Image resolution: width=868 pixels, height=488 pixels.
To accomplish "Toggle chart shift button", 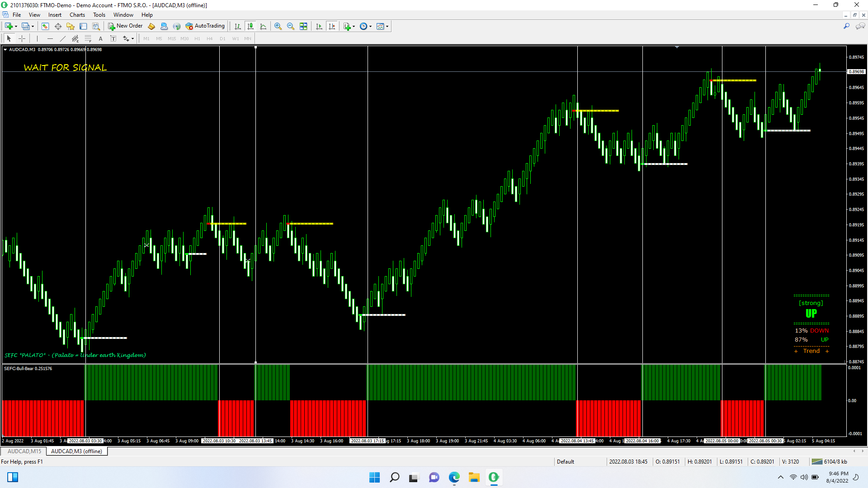I will 332,26.
